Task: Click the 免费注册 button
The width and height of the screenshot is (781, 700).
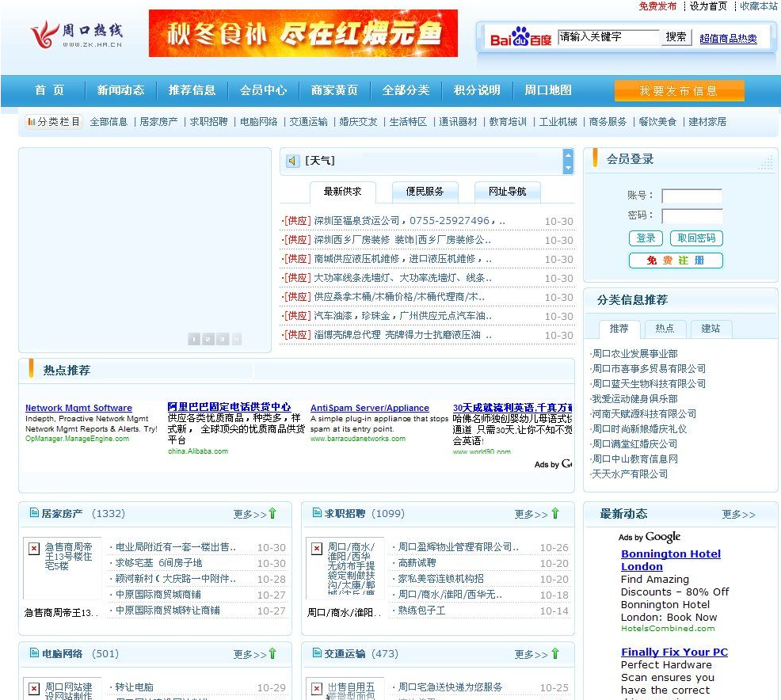Action: (676, 261)
